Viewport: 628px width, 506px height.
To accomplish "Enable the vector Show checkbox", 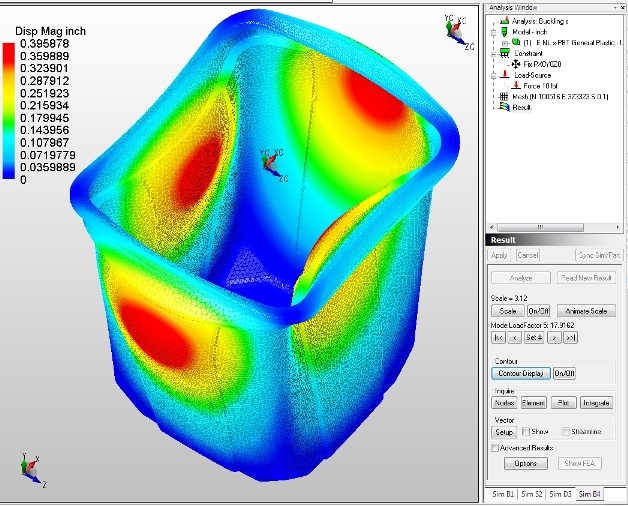I will coord(526,431).
